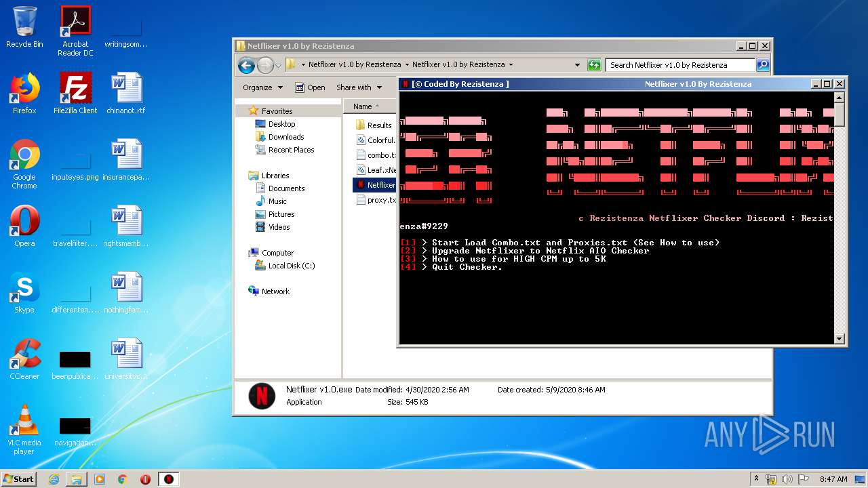This screenshot has width=868, height=488.
Task: Click the Open button in Explorer toolbar
Action: [x=310, y=87]
